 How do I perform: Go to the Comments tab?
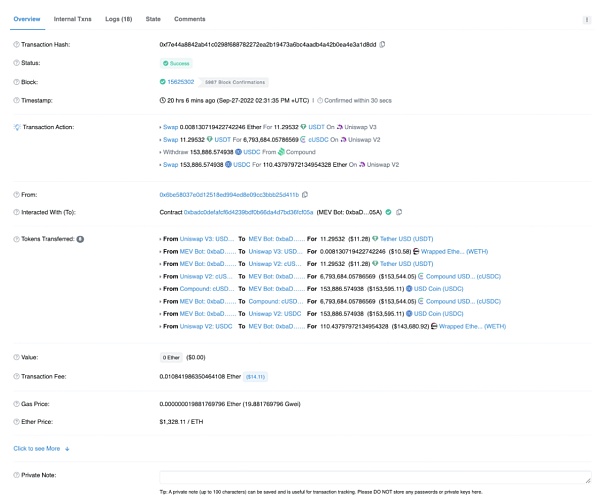pos(190,19)
